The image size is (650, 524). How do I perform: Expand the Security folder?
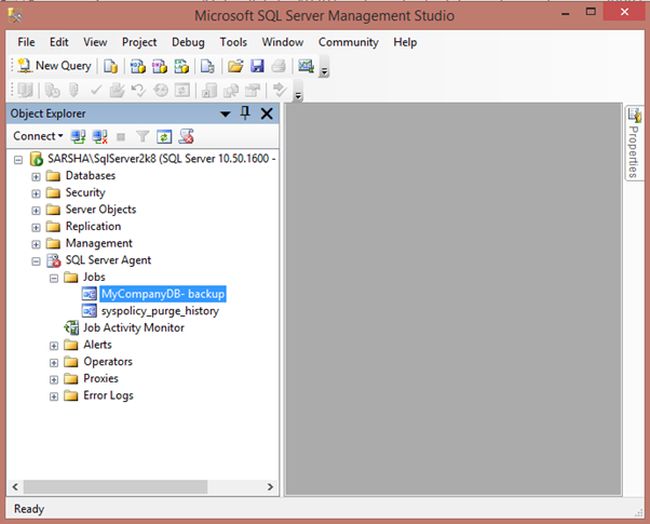click(36, 194)
